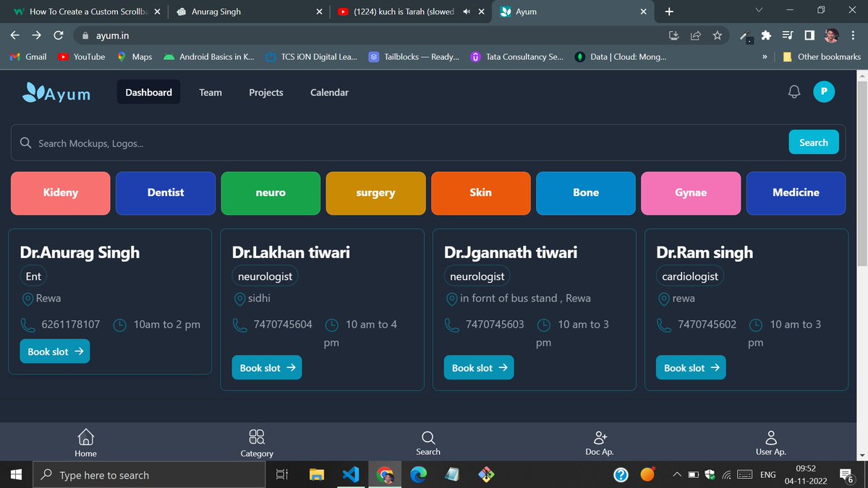Book slot for Dr.Anurag Singh
The height and width of the screenshot is (488, 868).
point(55,351)
